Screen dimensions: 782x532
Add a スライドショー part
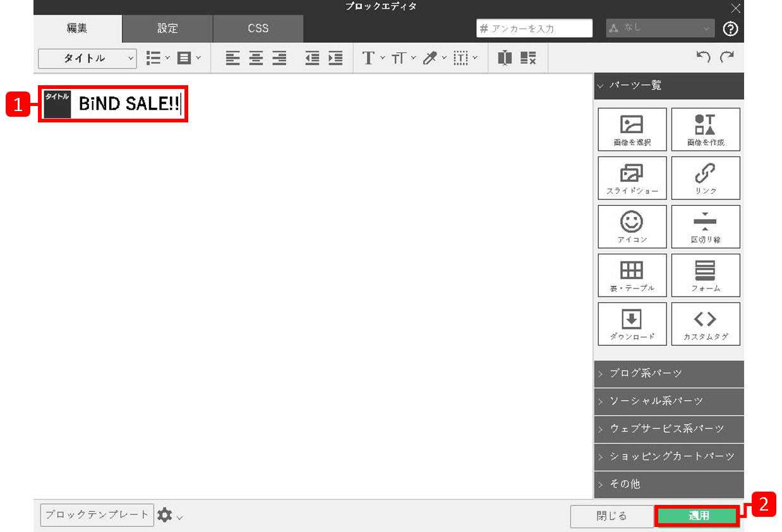632,178
